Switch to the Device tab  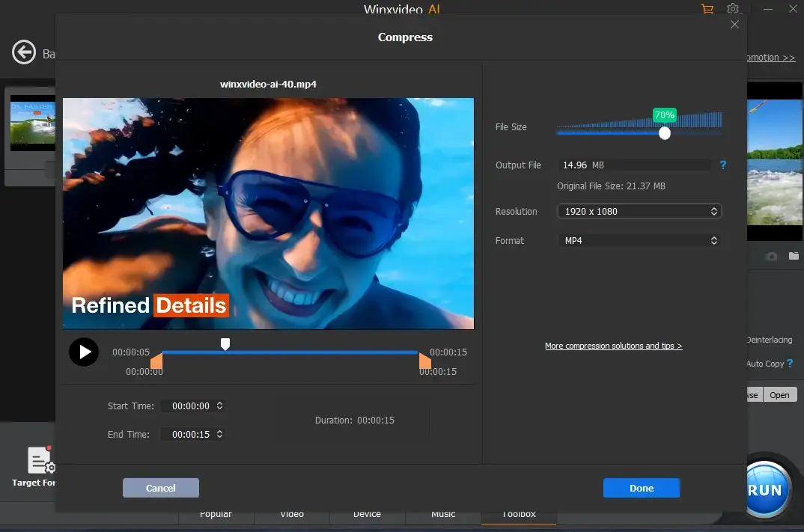click(x=367, y=514)
